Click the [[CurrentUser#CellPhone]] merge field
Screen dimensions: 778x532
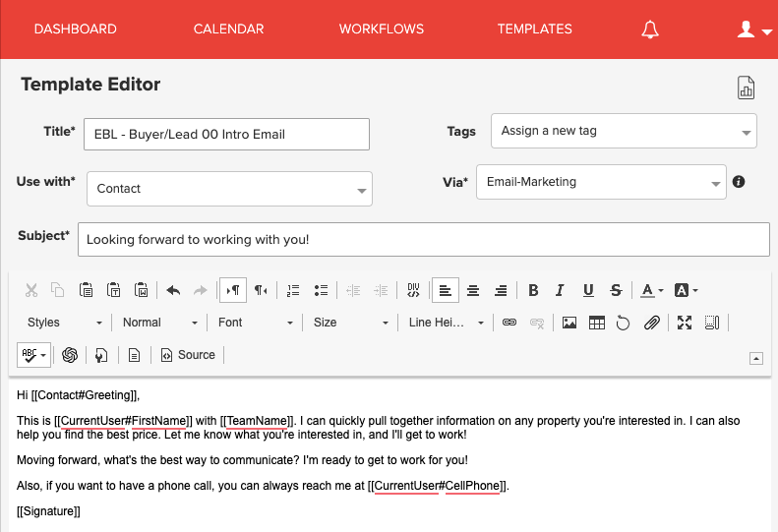pos(437,486)
